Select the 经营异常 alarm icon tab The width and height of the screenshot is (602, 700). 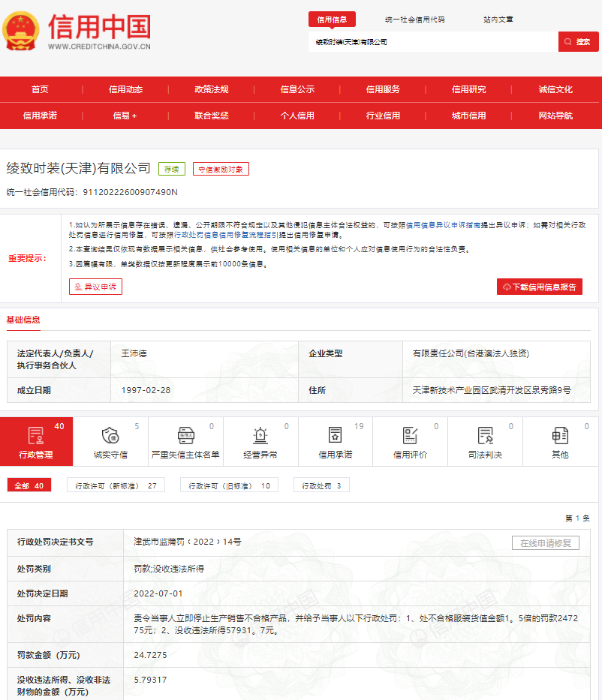[x=260, y=441]
